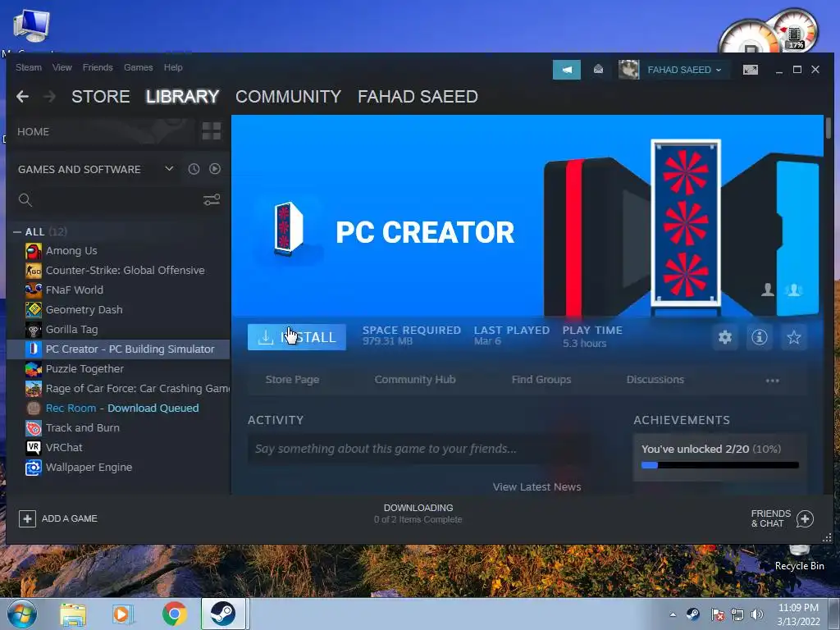The width and height of the screenshot is (840, 630).
Task: Click the library search magnifier icon
Action: pyautogui.click(x=25, y=200)
